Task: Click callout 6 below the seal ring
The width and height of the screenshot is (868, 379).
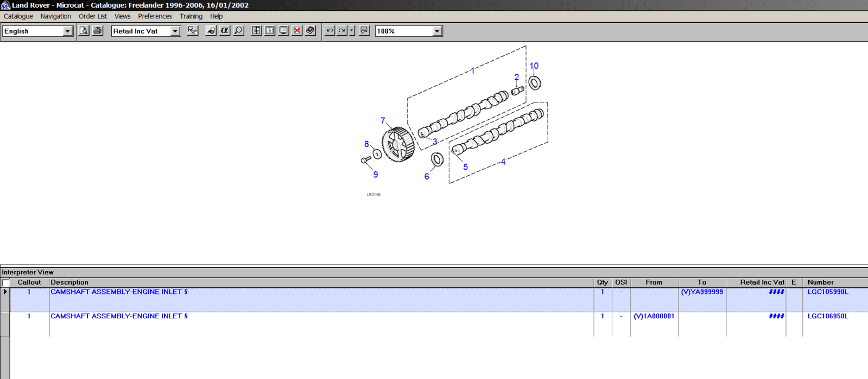Action: pyautogui.click(x=427, y=177)
